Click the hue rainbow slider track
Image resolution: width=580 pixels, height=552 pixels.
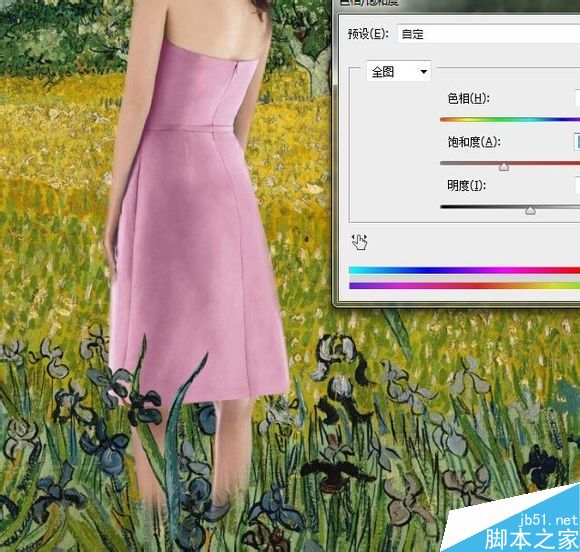[510, 120]
